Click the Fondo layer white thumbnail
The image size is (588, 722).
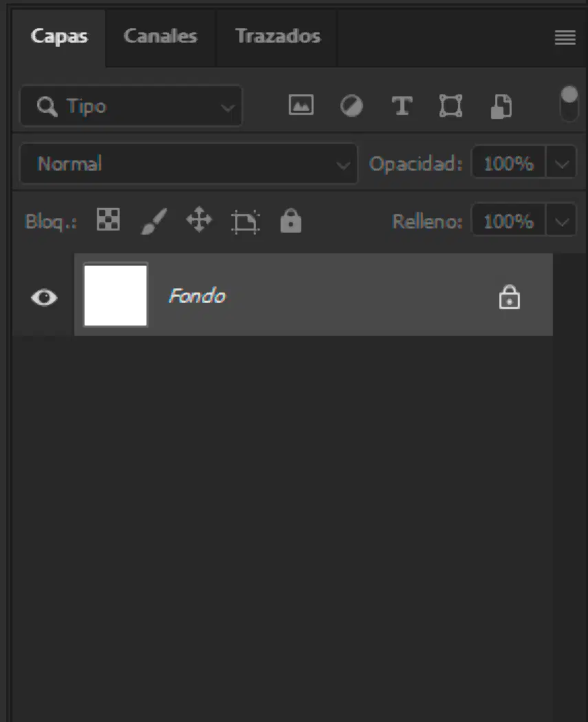pyautogui.click(x=116, y=295)
